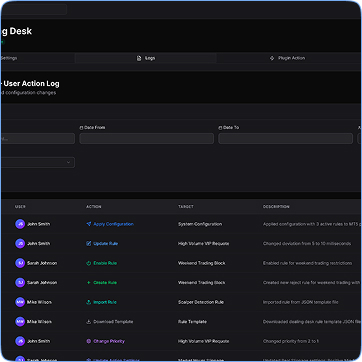The image size is (362, 362).
Task: Click the 'Changed priority from 2 to 1' description
Action: pyautogui.click(x=291, y=341)
